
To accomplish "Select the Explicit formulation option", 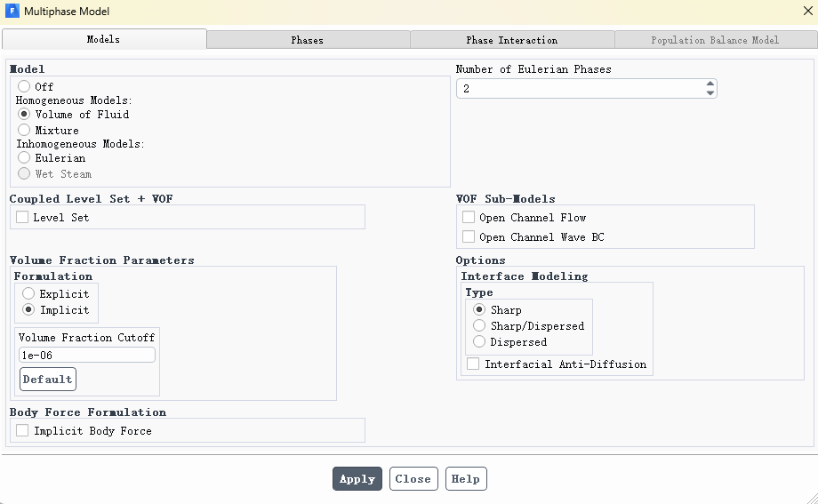I will click(x=28, y=293).
